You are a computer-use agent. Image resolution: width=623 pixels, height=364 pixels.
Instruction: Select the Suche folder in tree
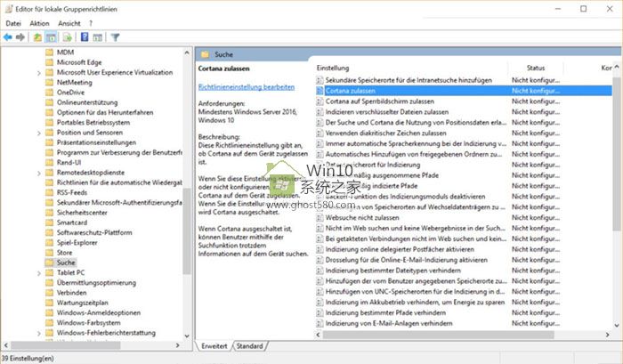66,263
